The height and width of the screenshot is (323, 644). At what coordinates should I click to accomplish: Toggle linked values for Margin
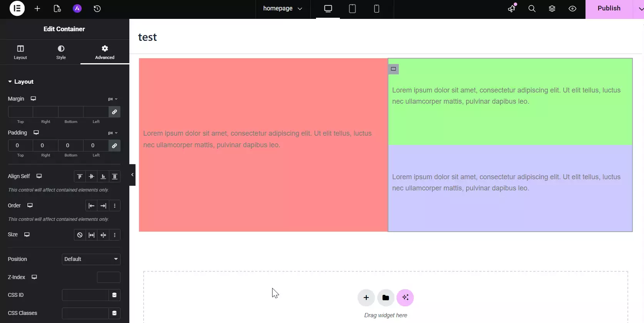(114, 112)
